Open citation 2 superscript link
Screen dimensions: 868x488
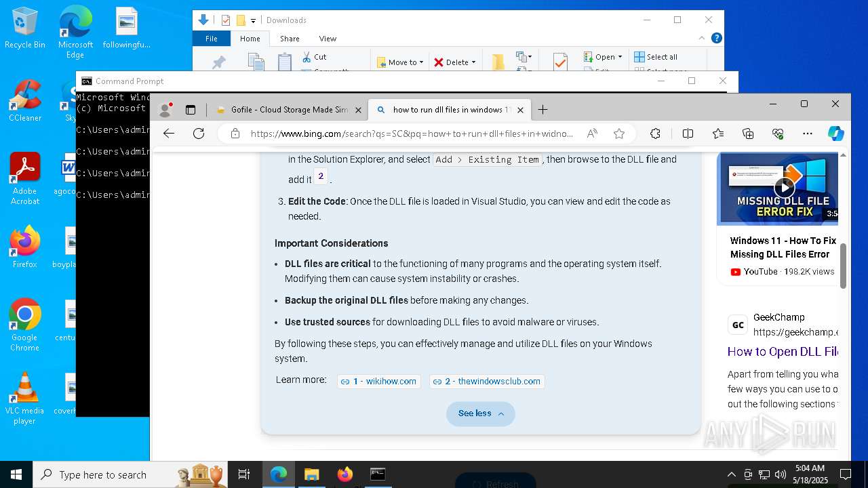(321, 176)
